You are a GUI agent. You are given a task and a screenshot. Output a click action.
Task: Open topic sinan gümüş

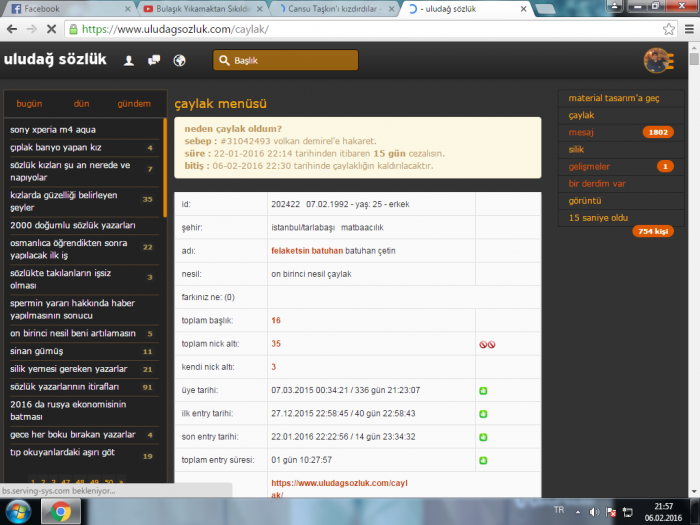(37, 351)
